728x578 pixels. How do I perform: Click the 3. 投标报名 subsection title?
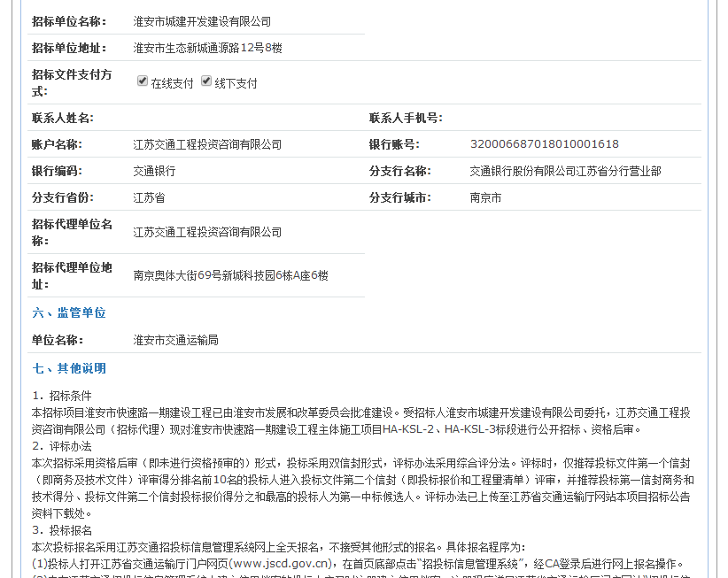pyautogui.click(x=62, y=530)
